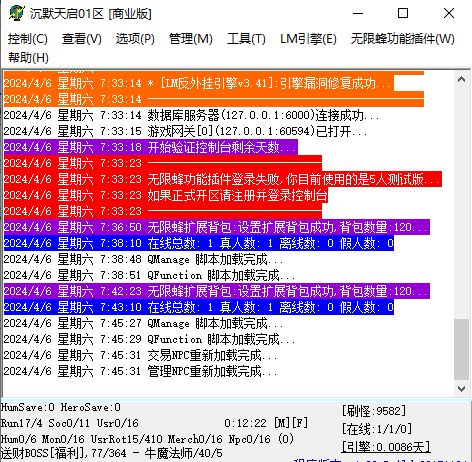
Task: Minimize the 沉默天启01区 window
Action: point(358,13)
